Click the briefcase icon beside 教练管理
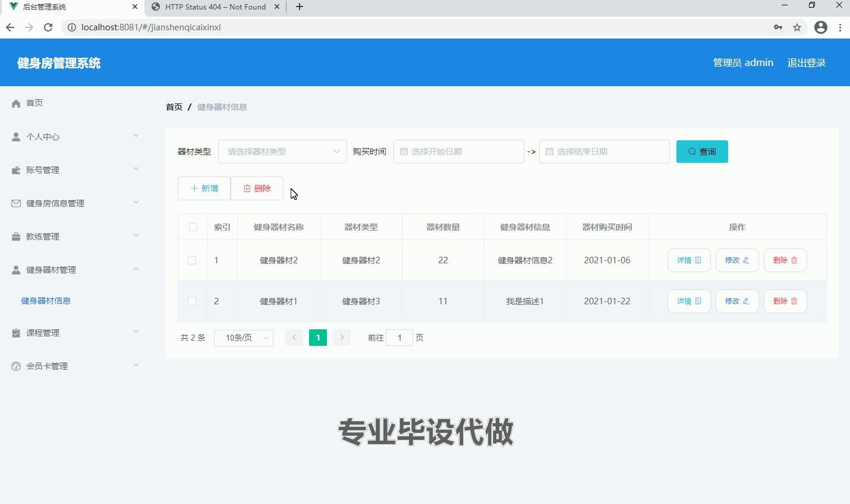Screen dimensions: 850x504 [16, 237]
